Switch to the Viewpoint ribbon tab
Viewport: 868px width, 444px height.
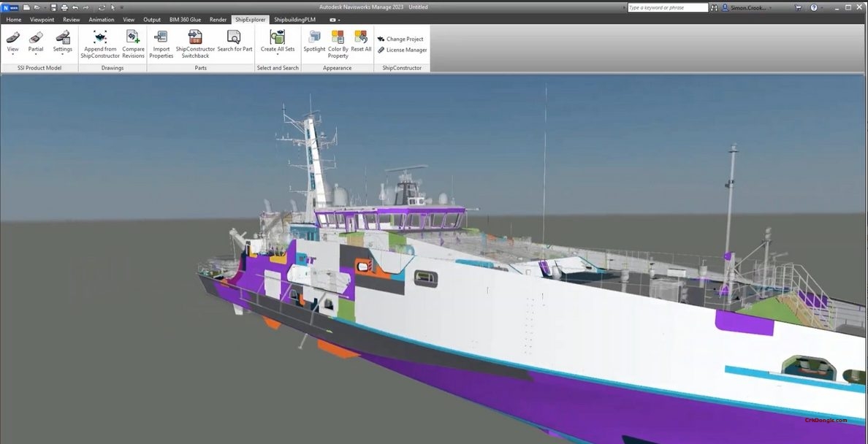tap(42, 20)
